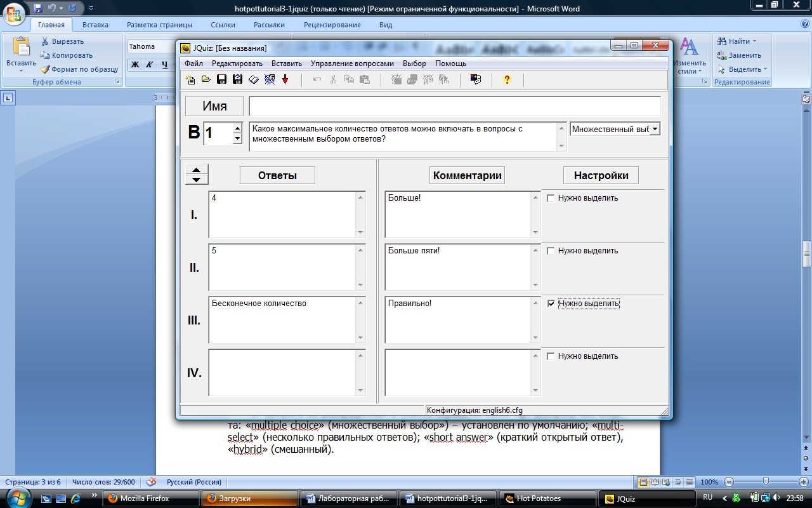Expand the Вставить paste dropdown arrow
Screen dimensions: 812x508
[x=21, y=70]
